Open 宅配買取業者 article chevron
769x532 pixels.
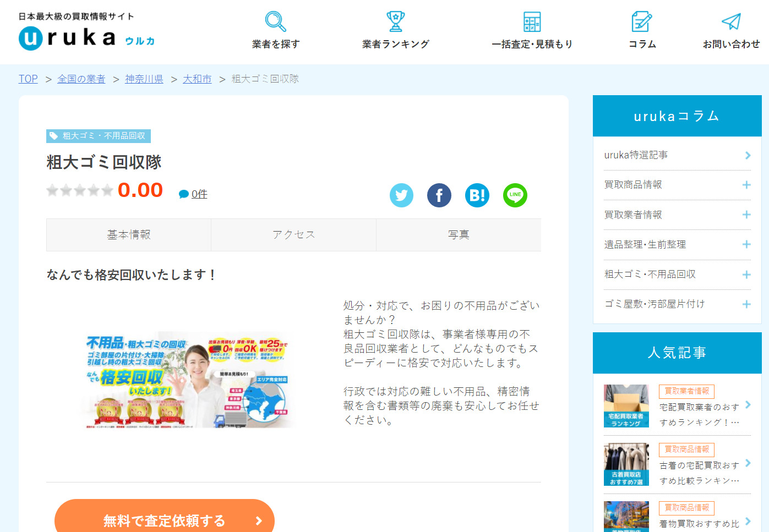[748, 405]
